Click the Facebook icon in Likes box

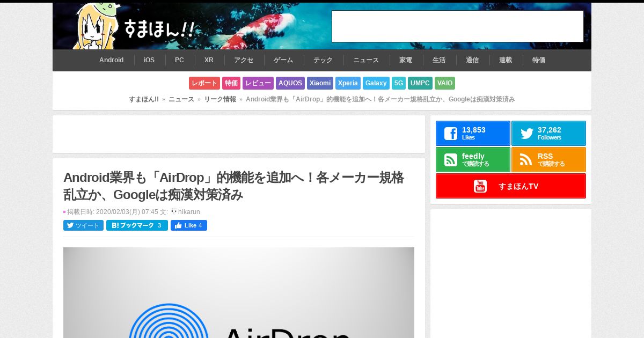tap(451, 134)
